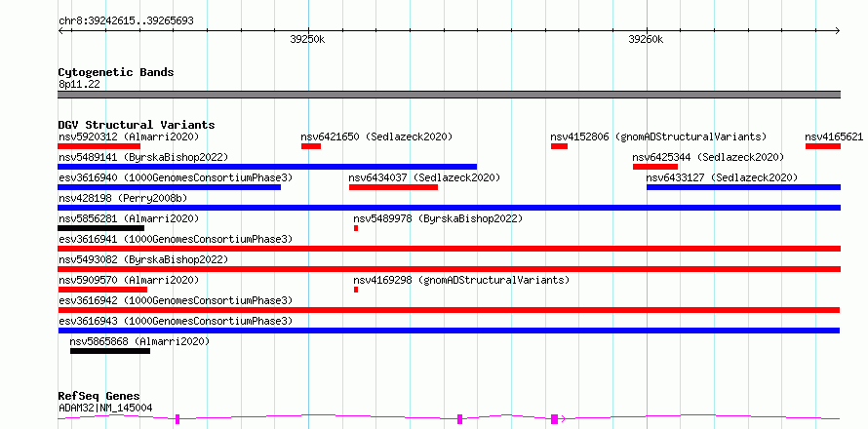Open nsv5493082 (ByrskaBishop2022) variant label
Viewport: 868px width, 429px height.
[142, 259]
